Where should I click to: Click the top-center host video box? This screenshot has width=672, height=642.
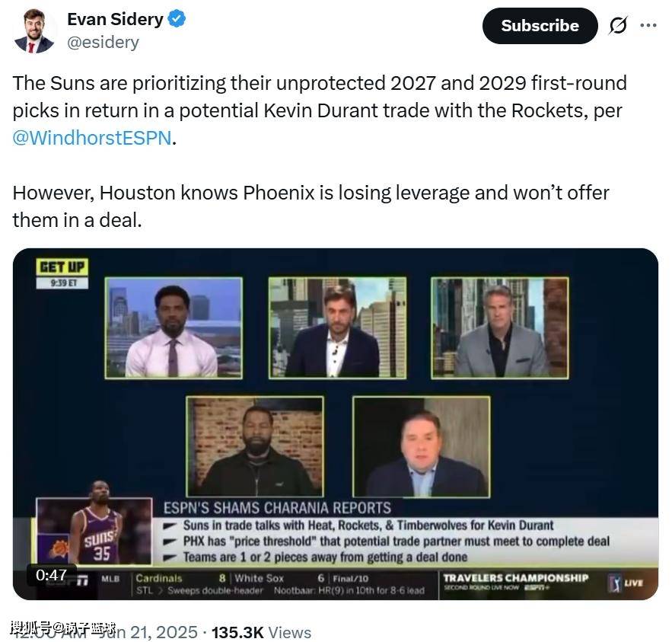[337, 328]
